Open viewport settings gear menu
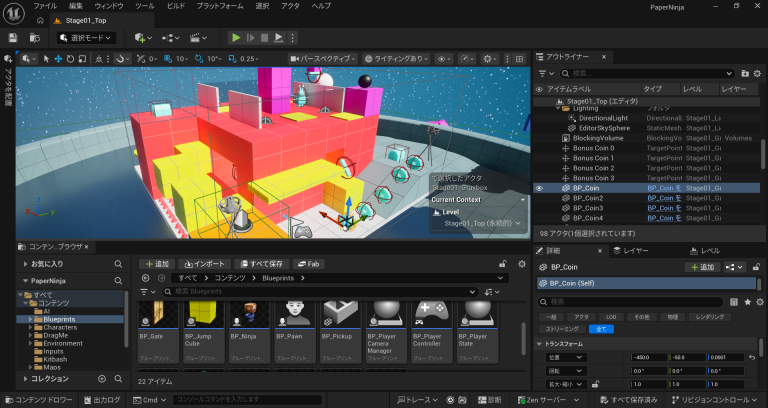 coord(489,59)
